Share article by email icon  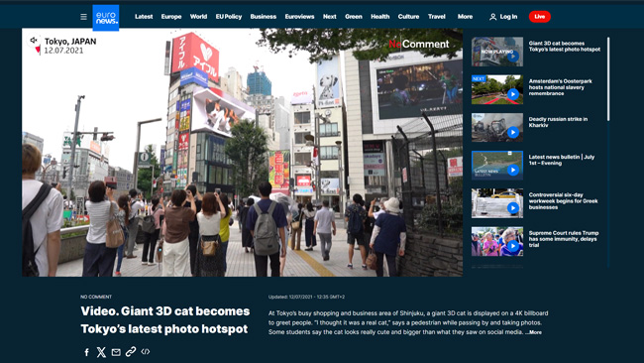(116, 352)
